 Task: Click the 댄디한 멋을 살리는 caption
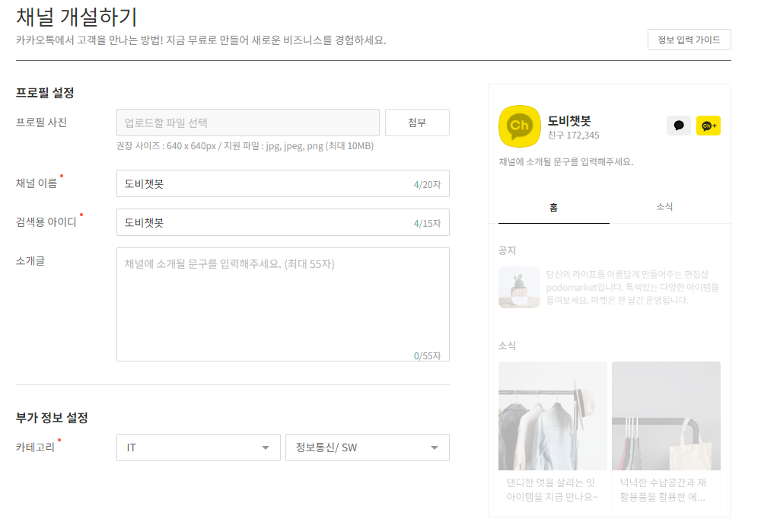[x=552, y=490]
